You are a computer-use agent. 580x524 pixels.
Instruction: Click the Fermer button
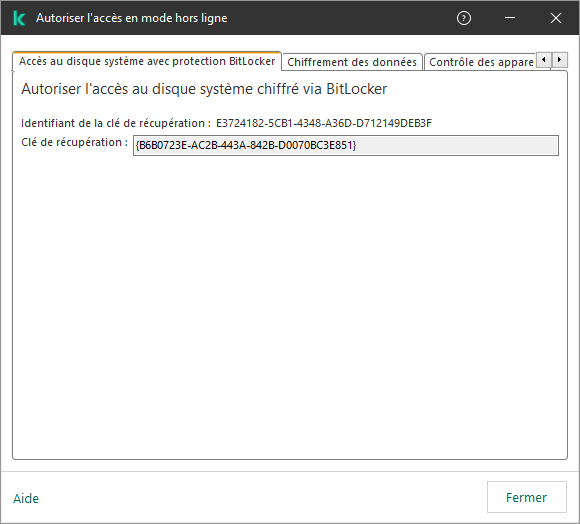[x=526, y=497]
